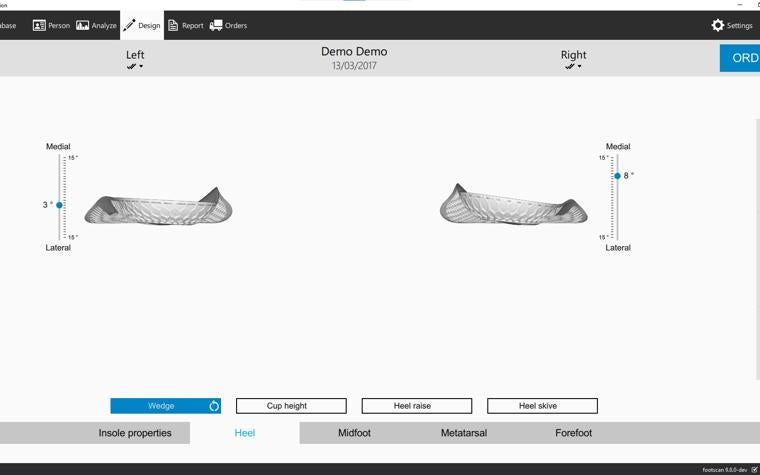
Task: Open the Orders truck section
Action: (228, 25)
